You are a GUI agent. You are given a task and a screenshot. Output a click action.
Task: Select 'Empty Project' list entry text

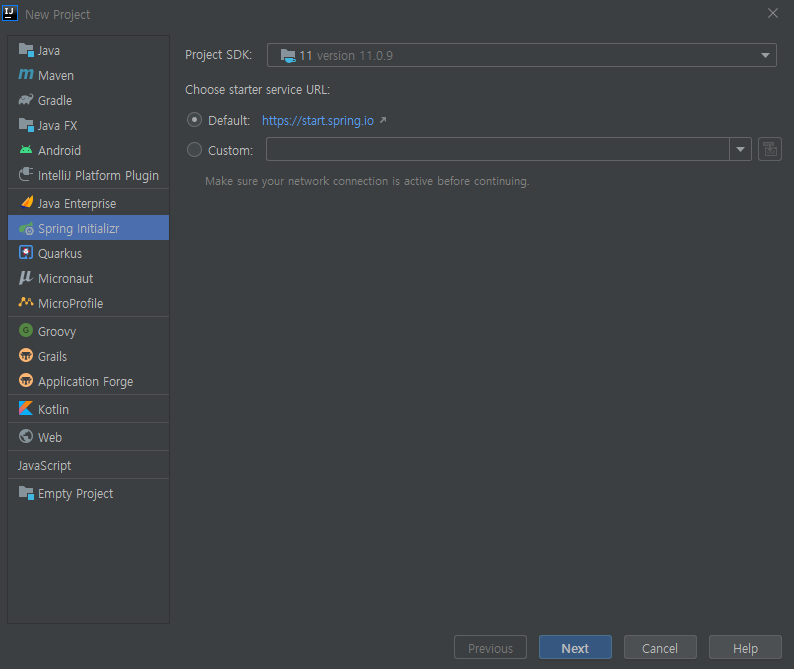click(x=75, y=494)
